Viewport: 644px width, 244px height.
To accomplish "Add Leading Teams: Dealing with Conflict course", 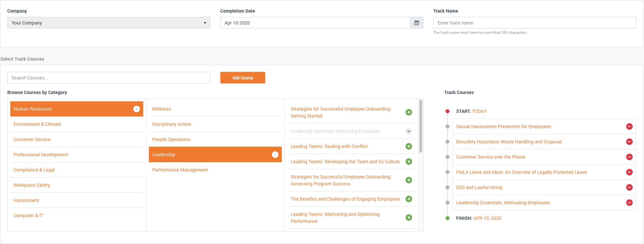I will coord(409,146).
